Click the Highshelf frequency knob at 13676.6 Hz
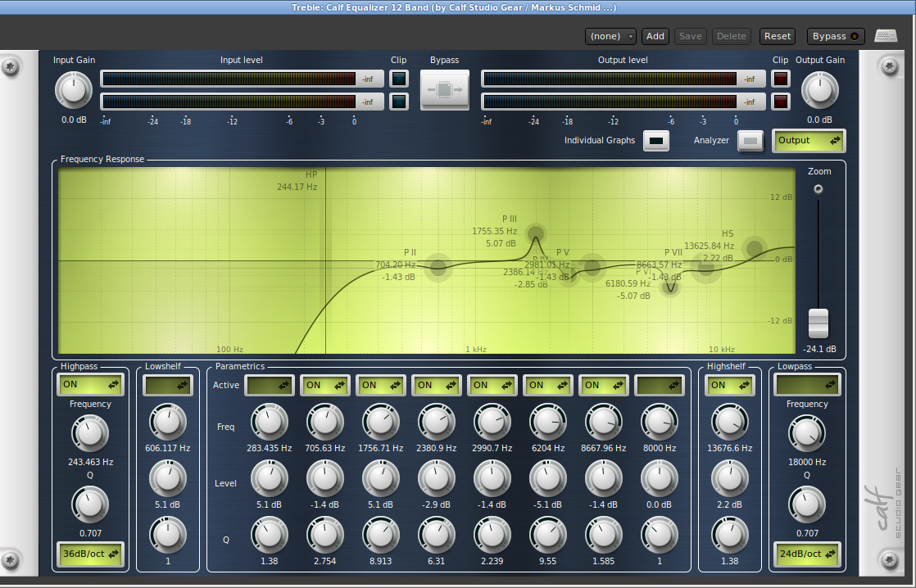916x588 pixels. click(x=728, y=423)
